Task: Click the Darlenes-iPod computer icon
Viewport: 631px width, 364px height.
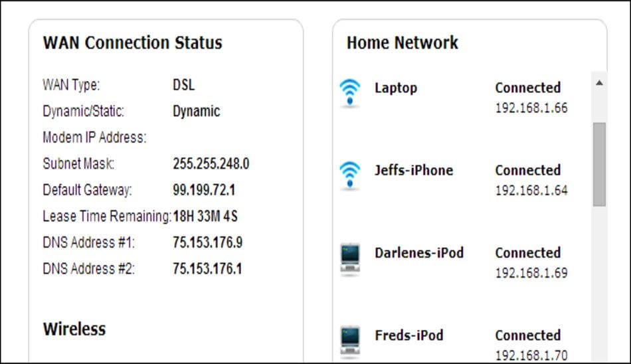Action: [x=349, y=259]
